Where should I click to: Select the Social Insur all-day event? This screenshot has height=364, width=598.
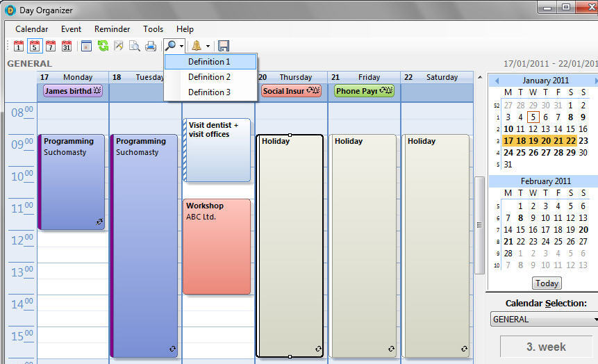[x=291, y=91]
